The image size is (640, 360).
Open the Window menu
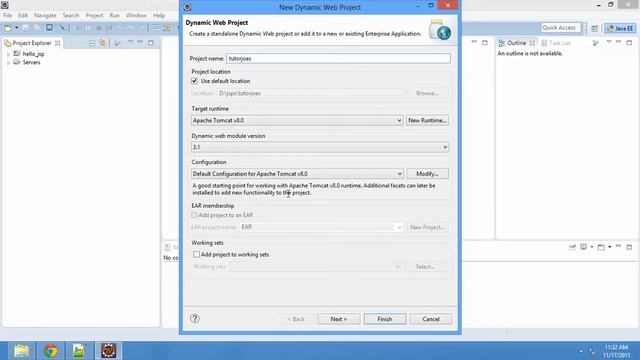click(x=136, y=16)
